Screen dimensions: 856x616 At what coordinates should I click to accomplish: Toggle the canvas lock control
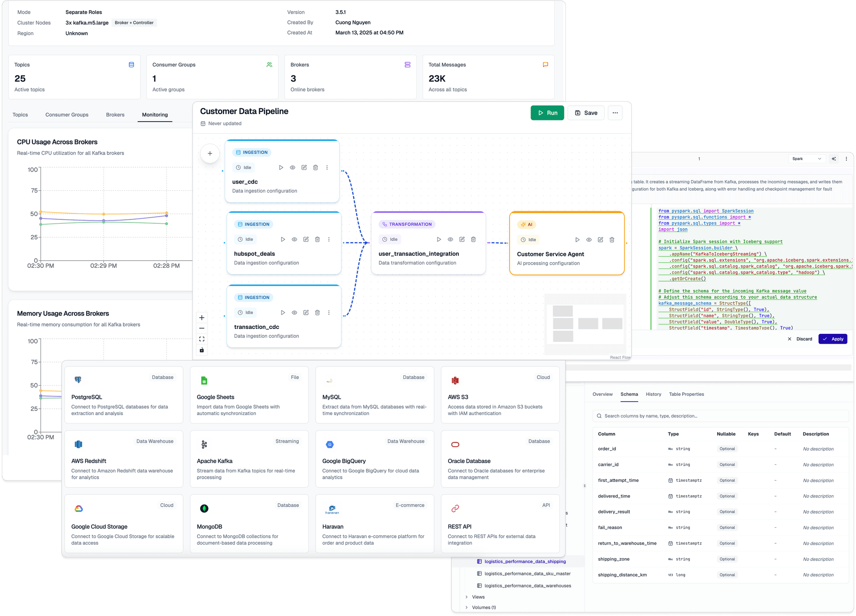tap(202, 350)
